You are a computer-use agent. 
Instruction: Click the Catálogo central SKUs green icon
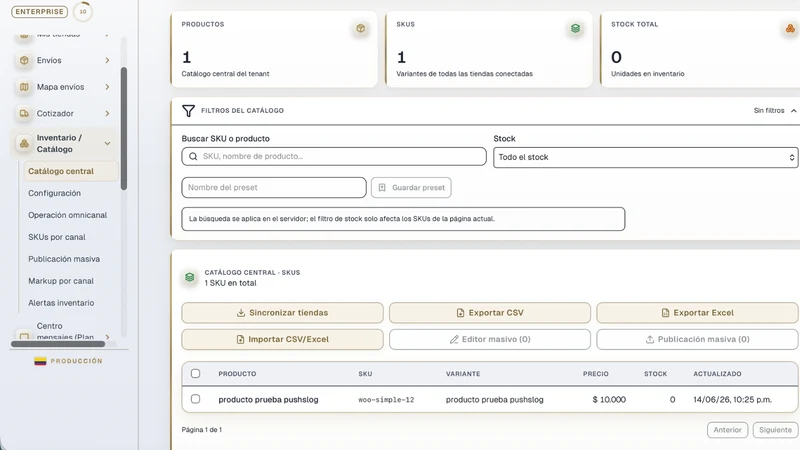point(190,277)
